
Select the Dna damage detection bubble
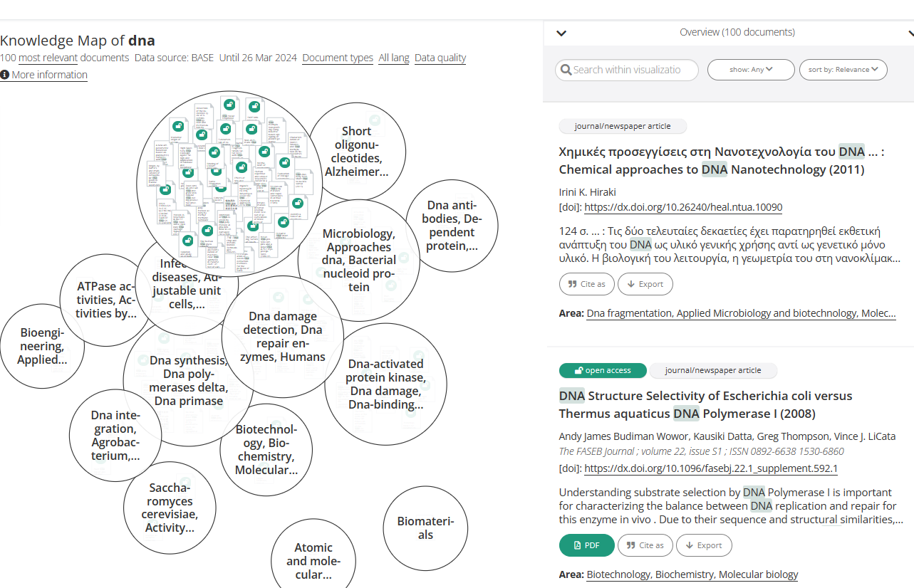[284, 336]
